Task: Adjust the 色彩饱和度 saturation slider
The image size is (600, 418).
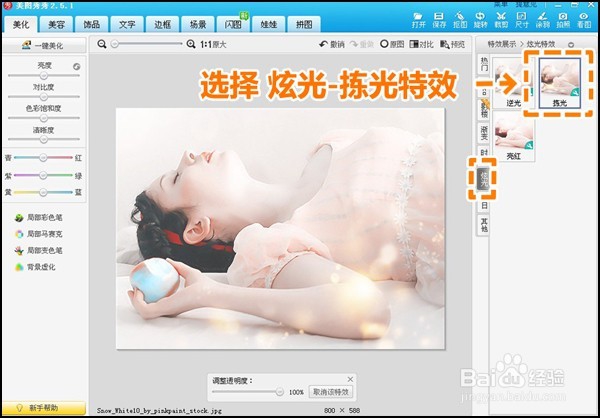Action: (44, 118)
